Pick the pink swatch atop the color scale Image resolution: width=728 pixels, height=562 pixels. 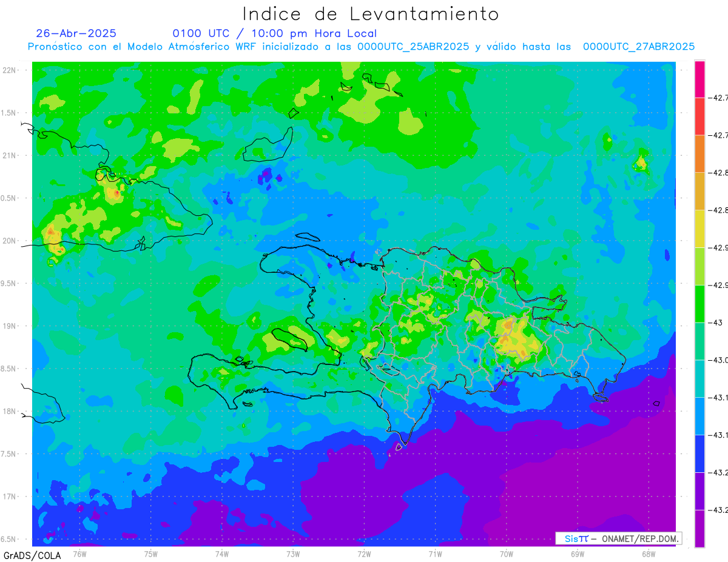coord(699,79)
